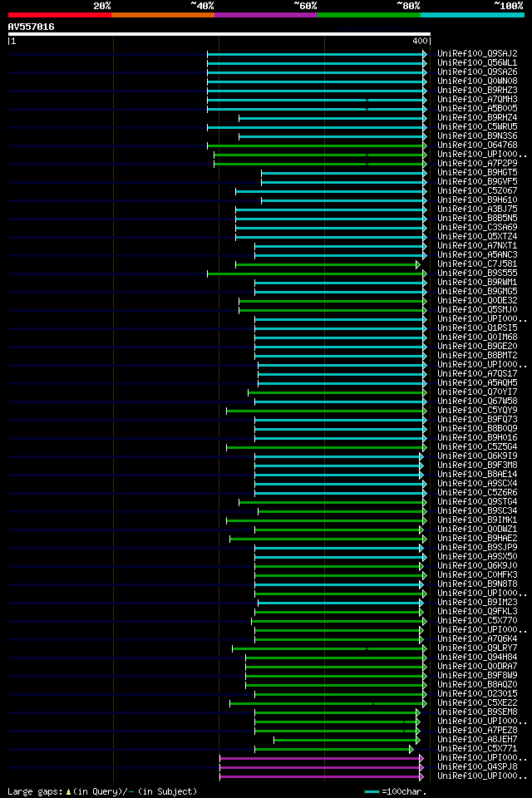
Task: Select label UniRef100_B8BMT2
Action: tap(477, 356)
